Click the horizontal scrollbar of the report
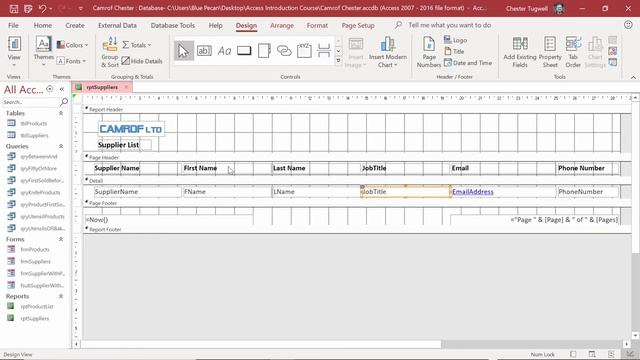Screen dimensions: 640x360 (261, 344)
